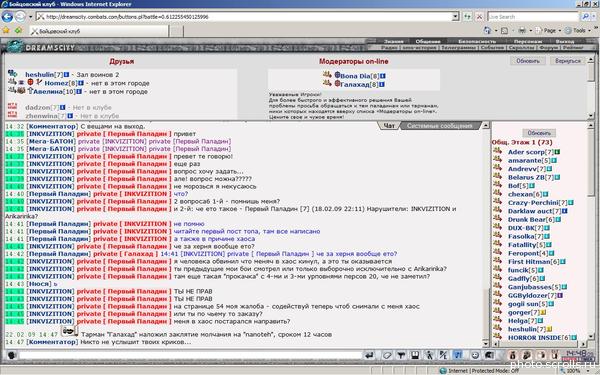Click the Вернуться button
The image size is (600, 375).
[567, 61]
